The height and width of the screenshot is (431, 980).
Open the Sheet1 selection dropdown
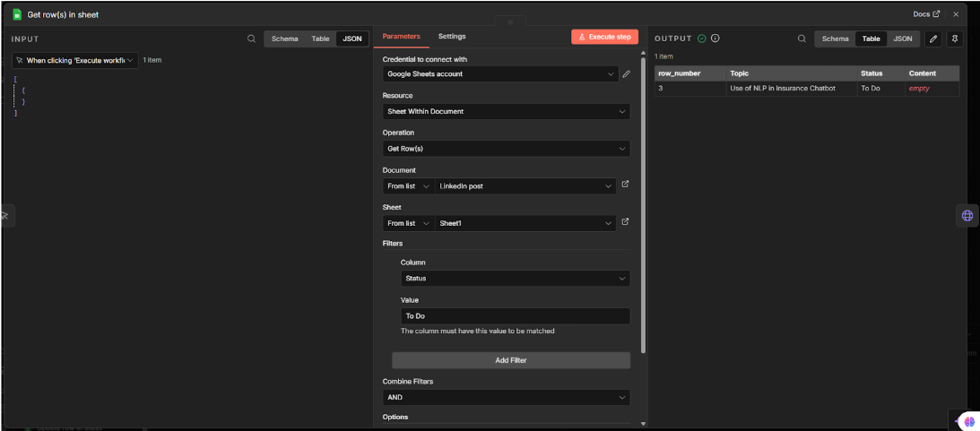525,223
